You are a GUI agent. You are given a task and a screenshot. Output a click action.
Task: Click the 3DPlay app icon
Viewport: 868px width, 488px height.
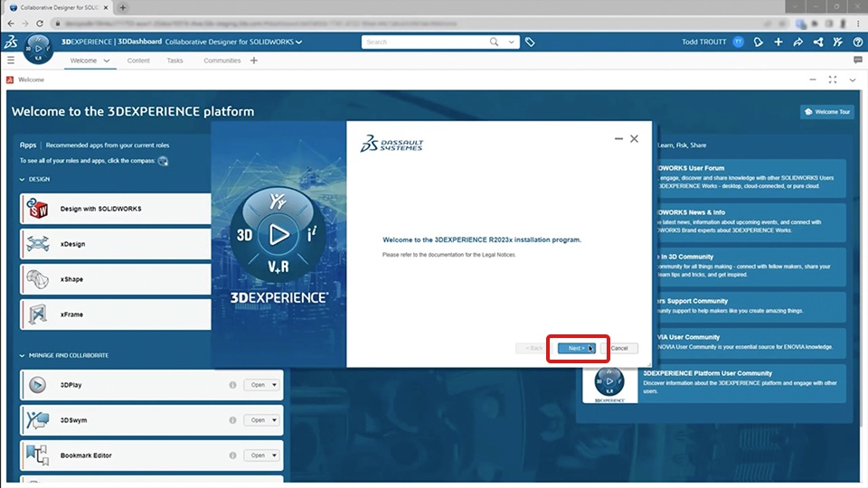37,385
